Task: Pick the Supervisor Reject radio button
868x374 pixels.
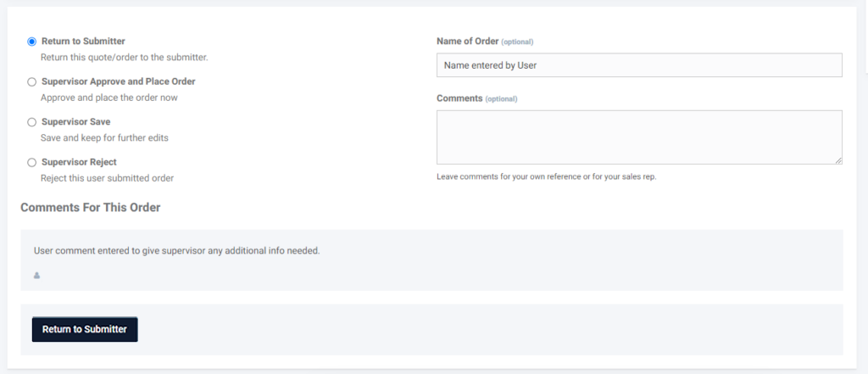Action: [32, 162]
